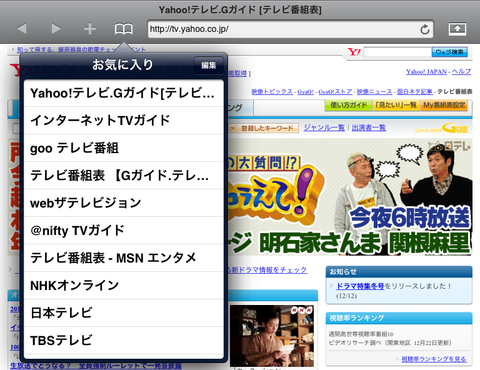Open 日本テレビ bookmark
Image resolution: width=480 pixels, height=370 pixels.
(x=124, y=313)
